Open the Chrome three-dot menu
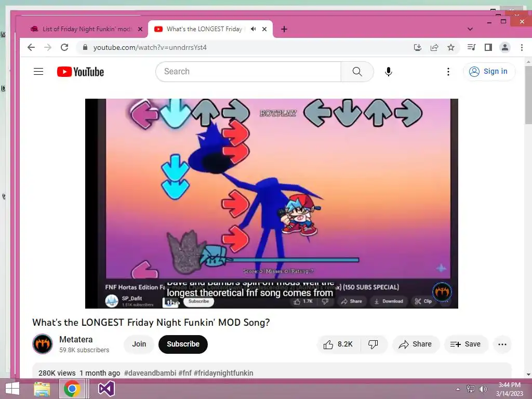The width and height of the screenshot is (532, 399). [522, 47]
